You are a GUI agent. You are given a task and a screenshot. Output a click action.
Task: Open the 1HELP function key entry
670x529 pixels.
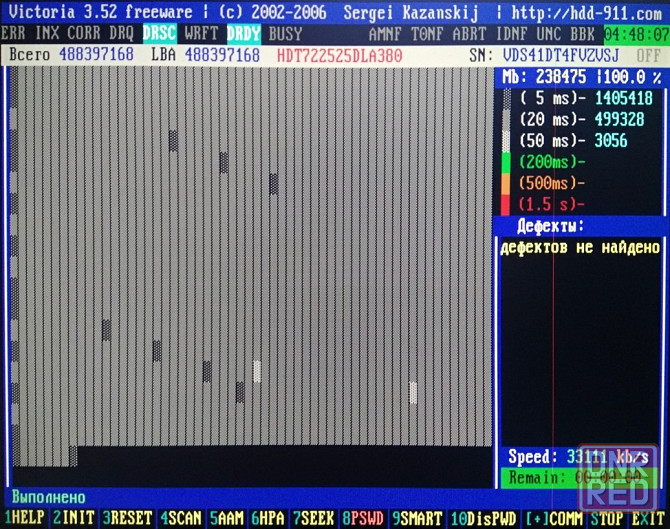[x=24, y=518]
